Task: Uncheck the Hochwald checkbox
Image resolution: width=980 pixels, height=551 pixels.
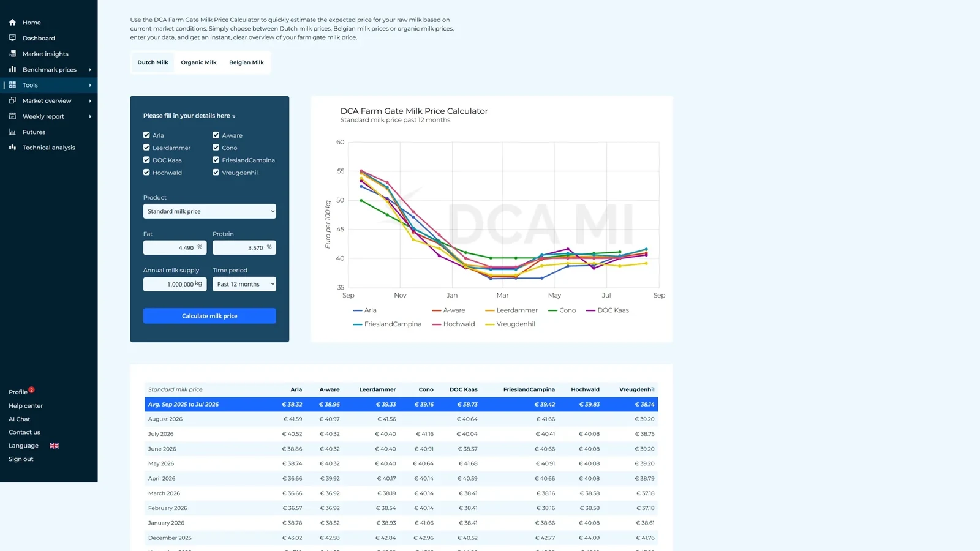Action: point(146,172)
